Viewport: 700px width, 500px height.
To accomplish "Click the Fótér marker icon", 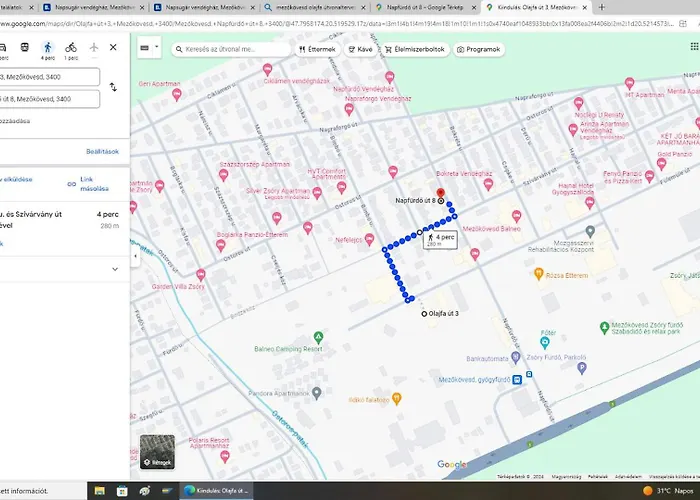I will (x=545, y=342).
